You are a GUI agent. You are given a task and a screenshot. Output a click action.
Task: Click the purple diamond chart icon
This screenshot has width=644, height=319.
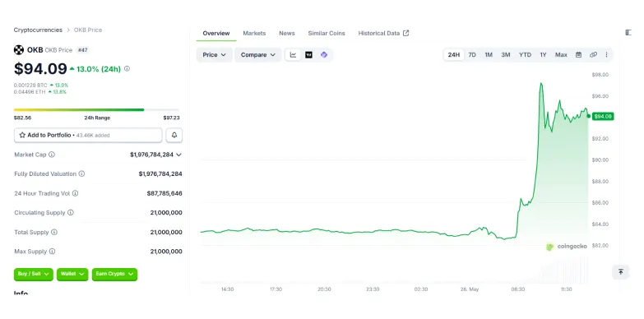click(323, 54)
